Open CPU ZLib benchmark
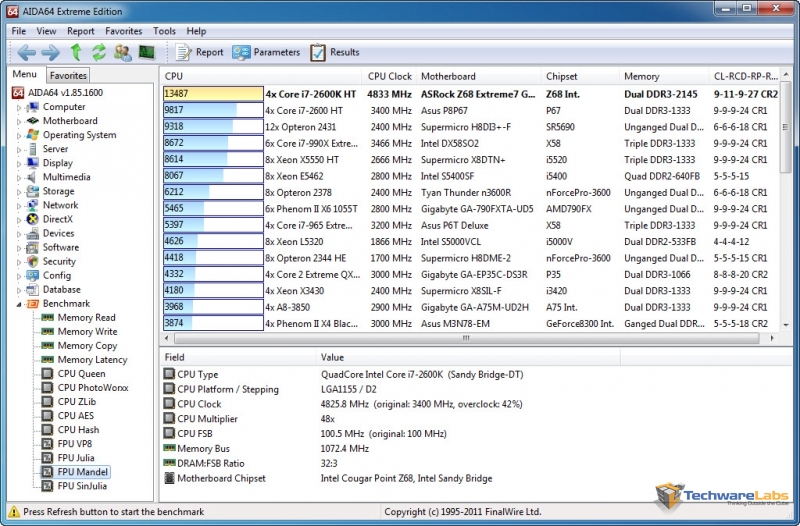 tap(77, 402)
